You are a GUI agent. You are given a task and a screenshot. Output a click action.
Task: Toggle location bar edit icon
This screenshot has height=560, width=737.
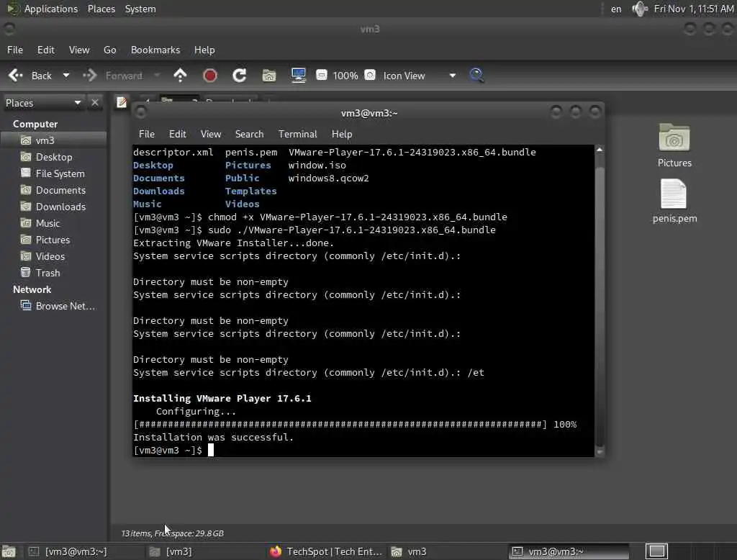pos(121,102)
